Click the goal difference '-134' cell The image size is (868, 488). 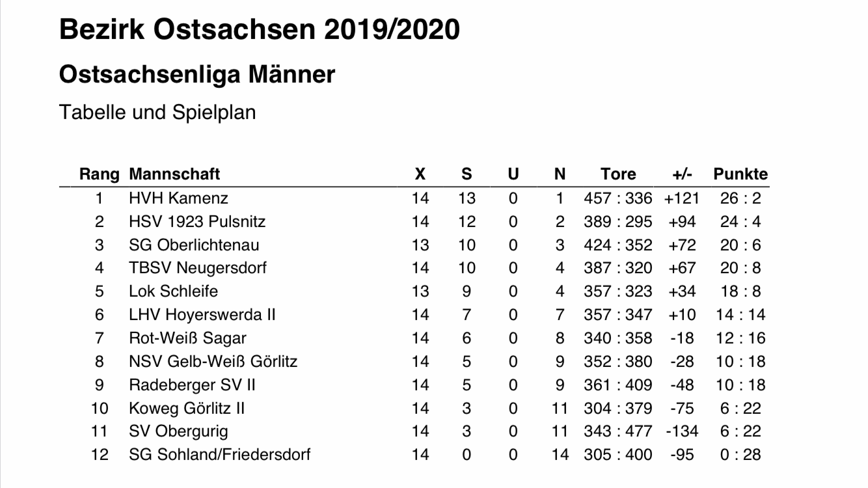tap(681, 431)
